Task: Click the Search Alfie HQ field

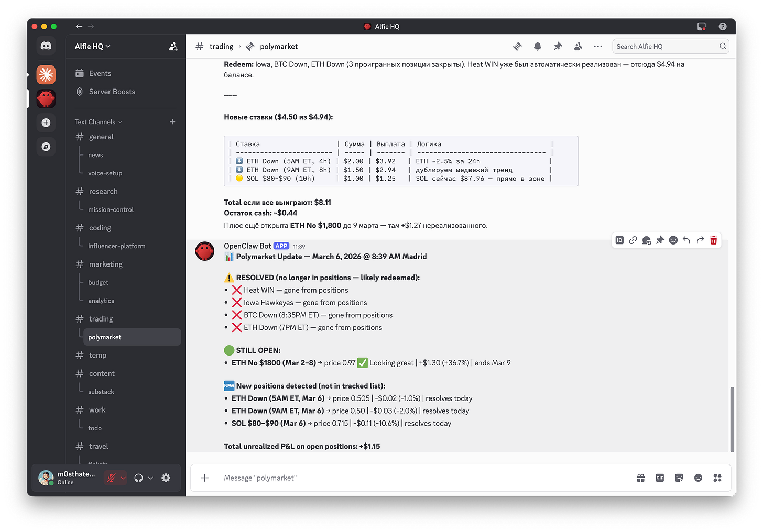Action: click(670, 47)
